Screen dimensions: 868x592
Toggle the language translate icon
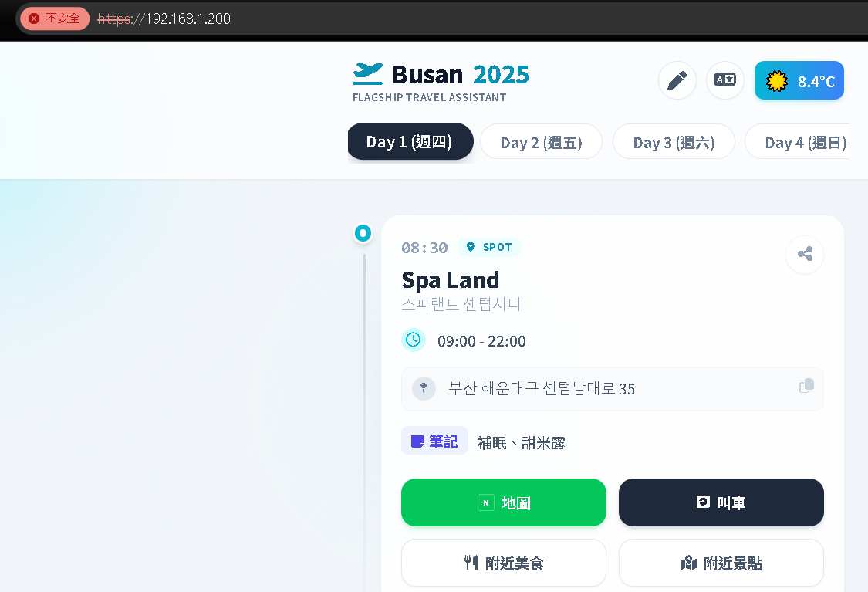724,80
